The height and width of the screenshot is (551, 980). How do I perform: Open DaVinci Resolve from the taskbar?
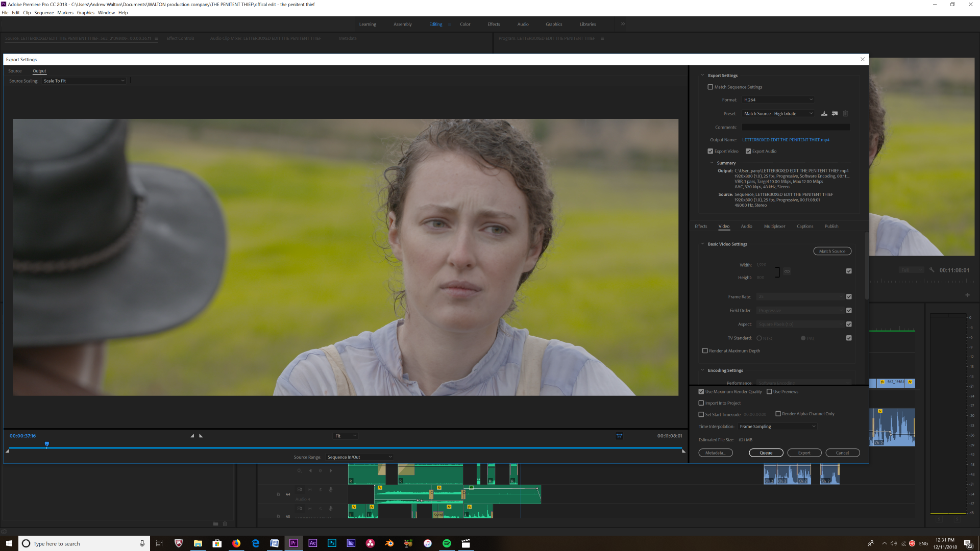click(370, 543)
